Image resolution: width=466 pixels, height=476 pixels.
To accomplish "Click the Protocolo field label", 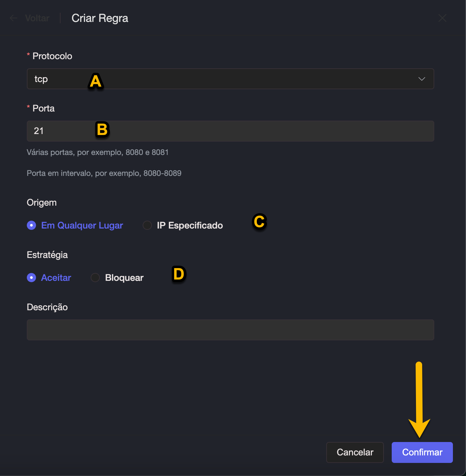I will [52, 56].
